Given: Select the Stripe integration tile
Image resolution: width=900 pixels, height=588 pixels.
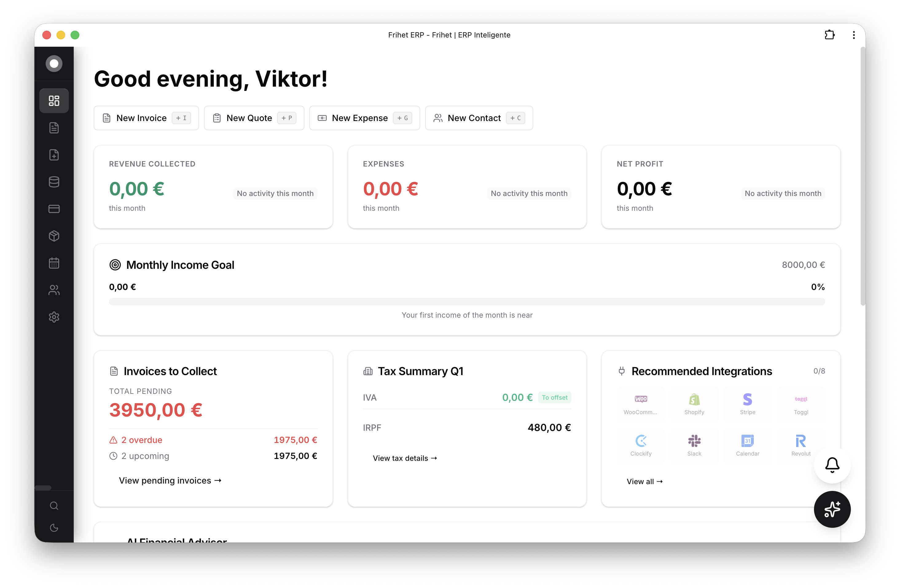Looking at the screenshot, I should 747,404.
